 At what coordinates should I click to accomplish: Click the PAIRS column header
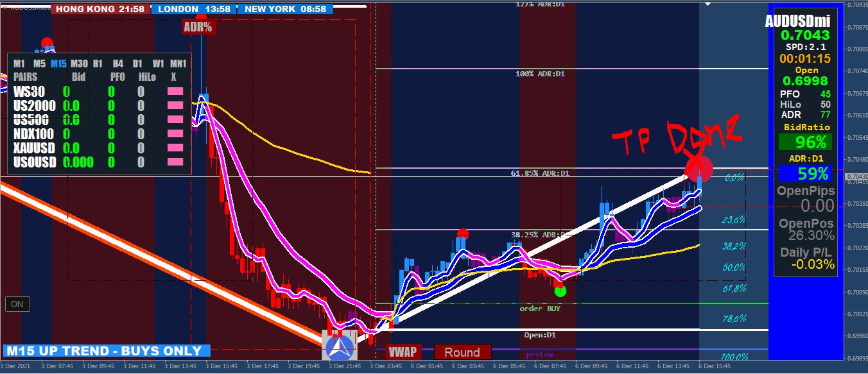click(26, 77)
